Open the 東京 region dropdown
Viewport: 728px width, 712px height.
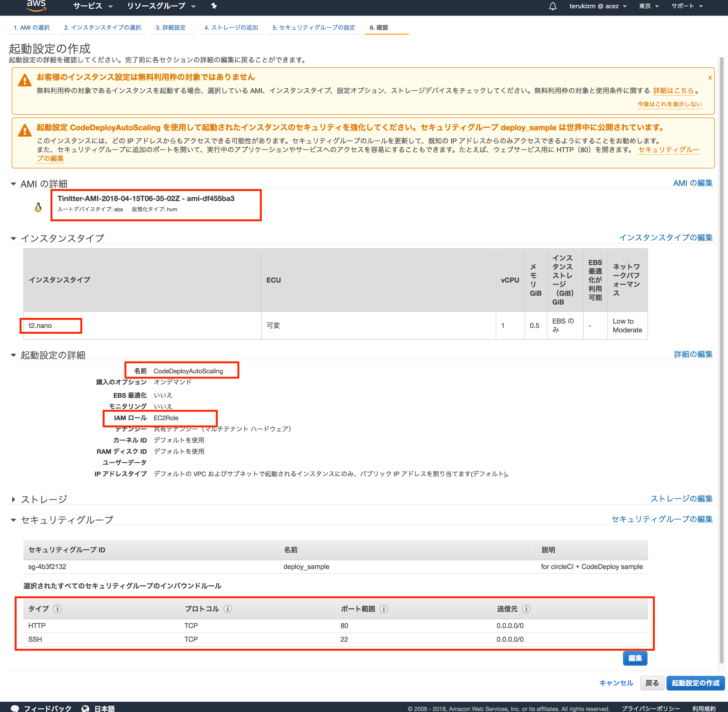(649, 6)
